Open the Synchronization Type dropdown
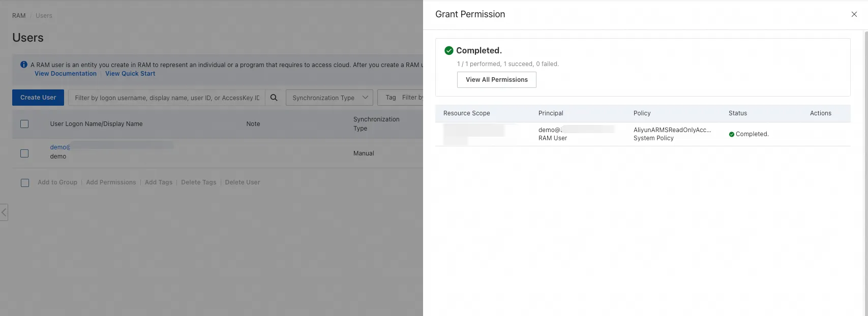The image size is (868, 316). [x=330, y=98]
